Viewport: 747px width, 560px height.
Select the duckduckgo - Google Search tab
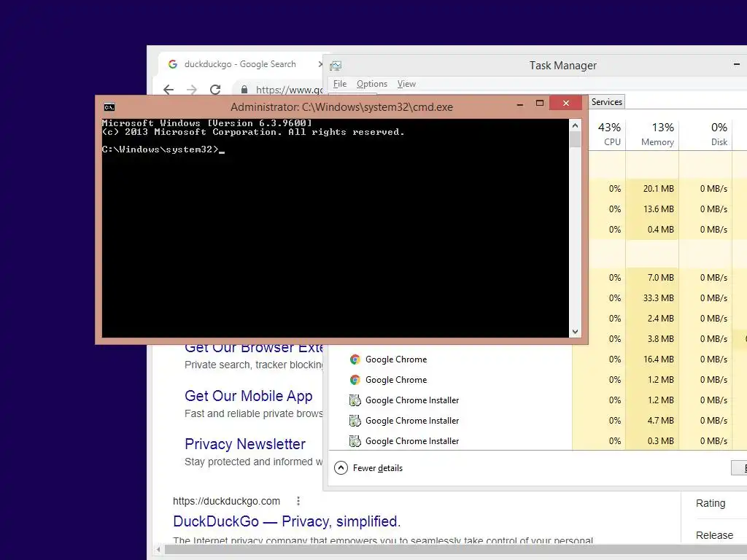coord(240,64)
